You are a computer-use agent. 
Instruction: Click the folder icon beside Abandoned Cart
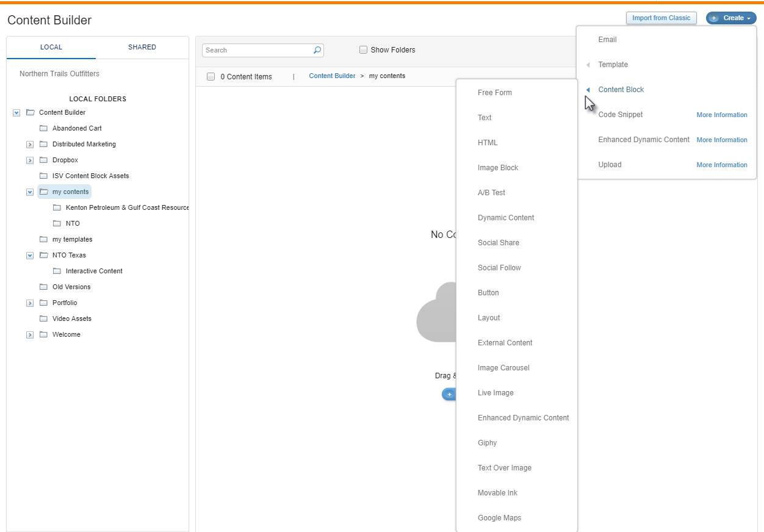click(43, 128)
